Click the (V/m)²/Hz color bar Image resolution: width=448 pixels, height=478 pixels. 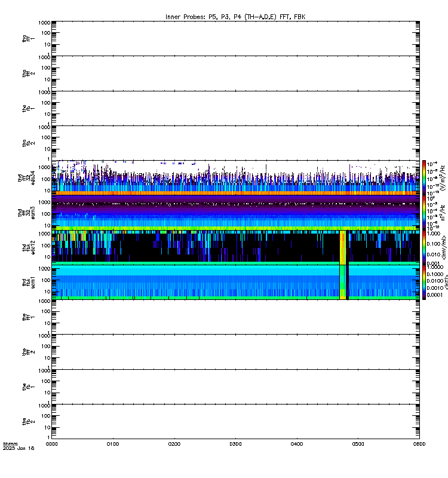coord(424,177)
